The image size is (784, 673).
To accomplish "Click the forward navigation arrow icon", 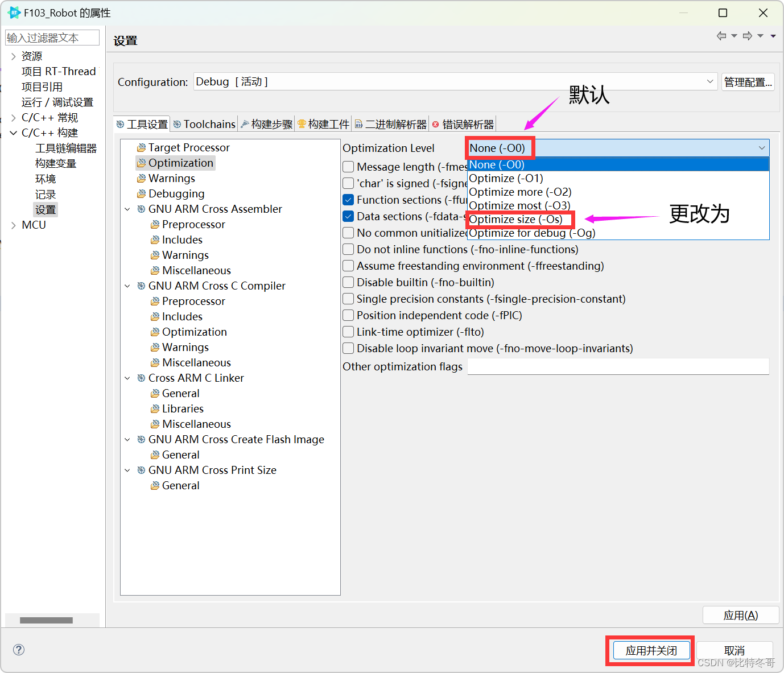I will [x=748, y=35].
